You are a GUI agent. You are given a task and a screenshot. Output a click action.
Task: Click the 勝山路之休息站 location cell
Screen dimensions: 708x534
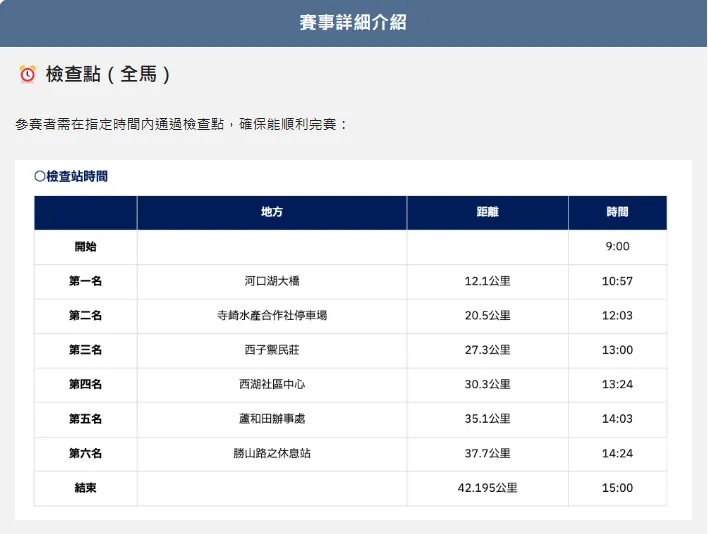pos(272,454)
